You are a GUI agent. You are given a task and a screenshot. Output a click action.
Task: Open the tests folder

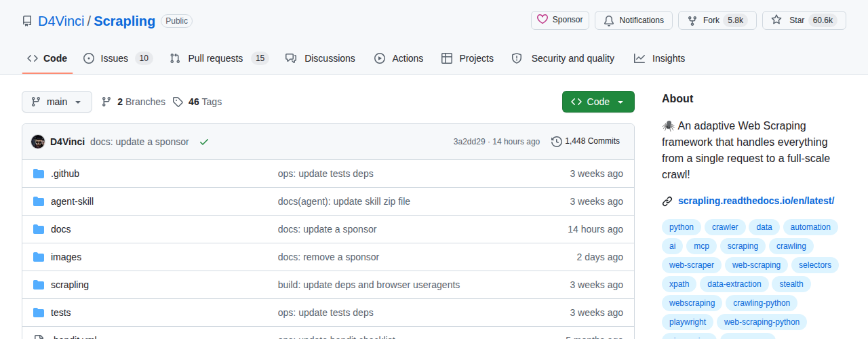[60, 313]
